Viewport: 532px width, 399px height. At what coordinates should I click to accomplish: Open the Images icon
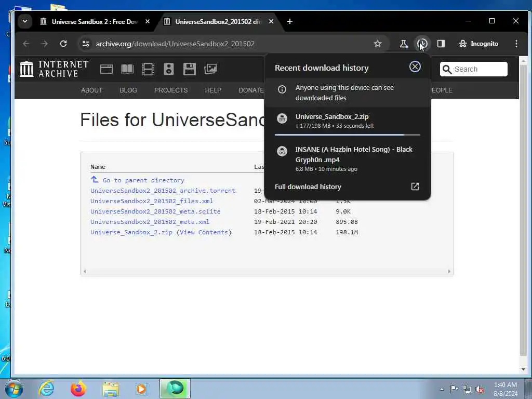[210, 69]
